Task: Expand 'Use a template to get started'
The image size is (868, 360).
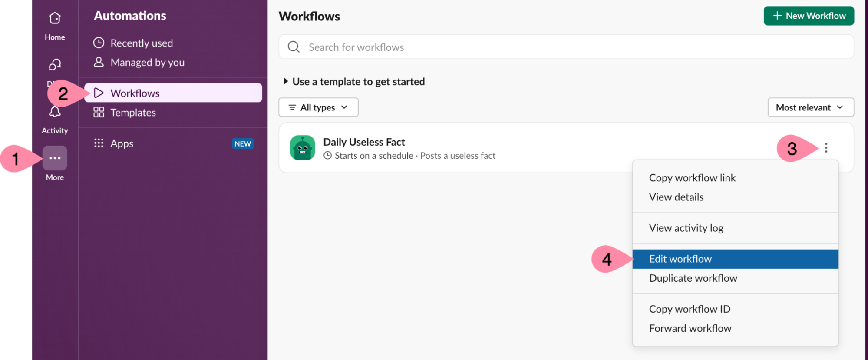Action: [285, 81]
